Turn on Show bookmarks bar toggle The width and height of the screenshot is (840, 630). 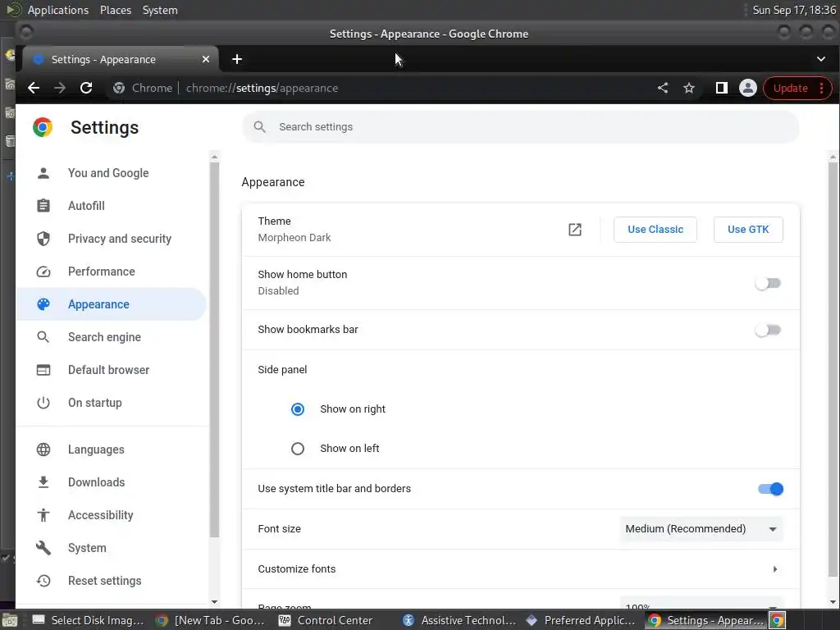768,330
